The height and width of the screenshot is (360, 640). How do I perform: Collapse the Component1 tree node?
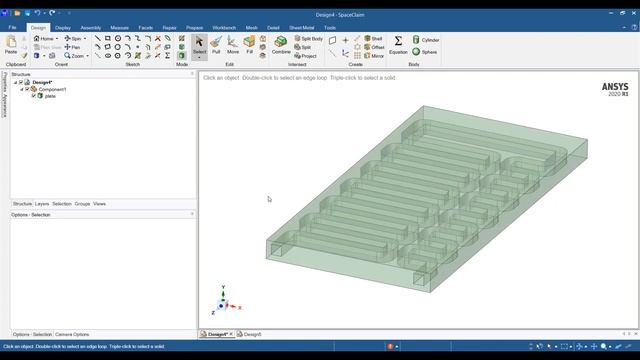(22, 89)
